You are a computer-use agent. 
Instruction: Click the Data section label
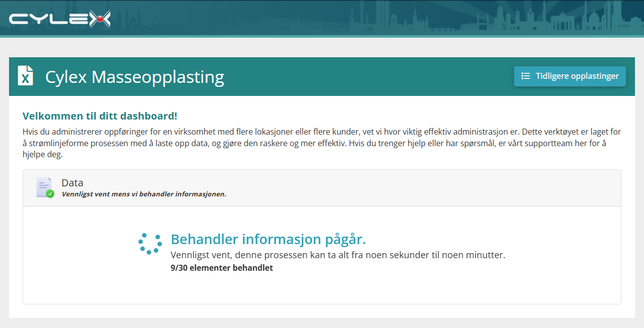click(x=72, y=183)
